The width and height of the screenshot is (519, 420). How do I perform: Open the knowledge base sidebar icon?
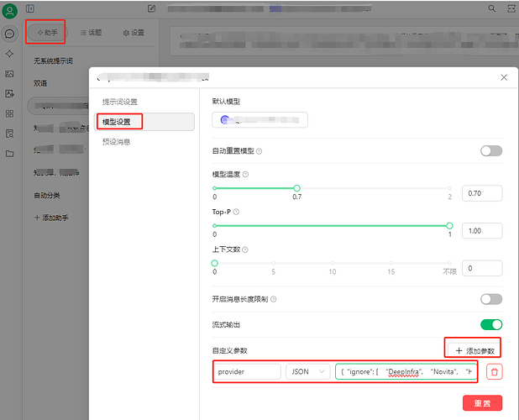(x=9, y=134)
